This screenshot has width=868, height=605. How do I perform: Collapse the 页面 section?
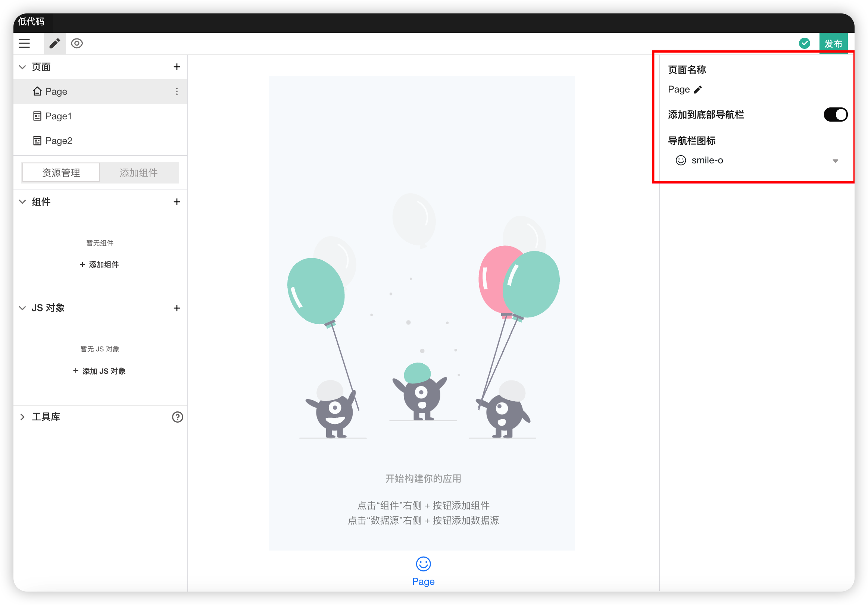[x=23, y=67]
